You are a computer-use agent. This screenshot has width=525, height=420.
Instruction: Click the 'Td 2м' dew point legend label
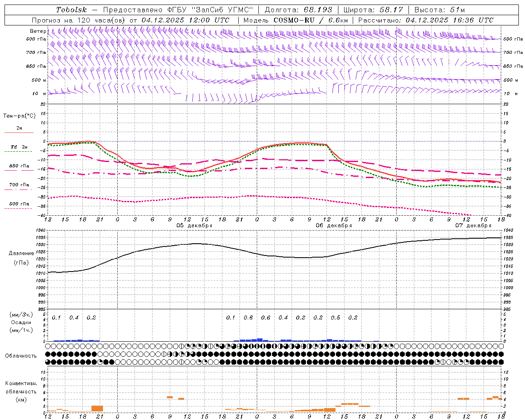[19, 147]
